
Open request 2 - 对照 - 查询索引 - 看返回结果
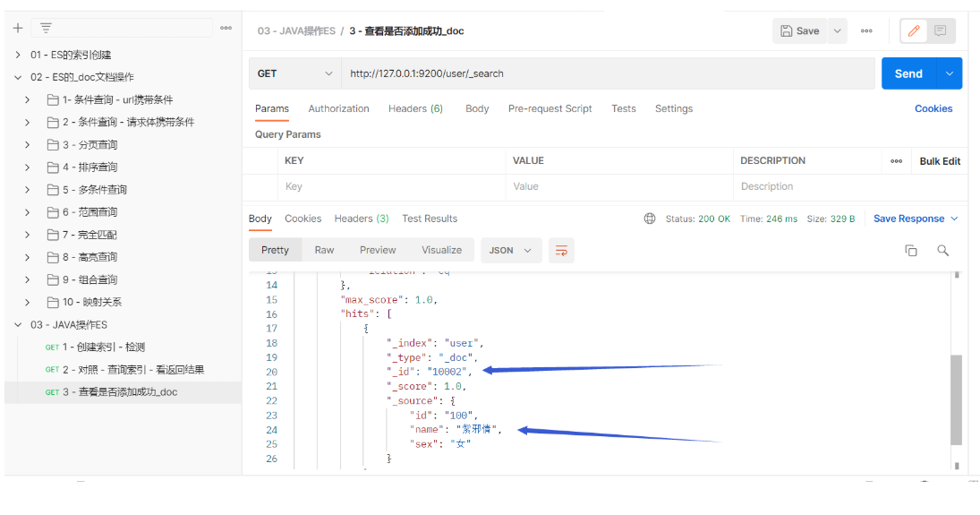click(x=124, y=370)
